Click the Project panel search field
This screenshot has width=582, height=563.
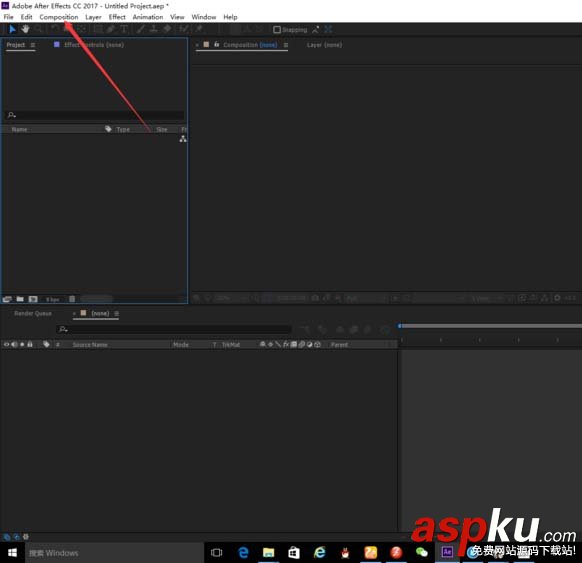(95, 115)
